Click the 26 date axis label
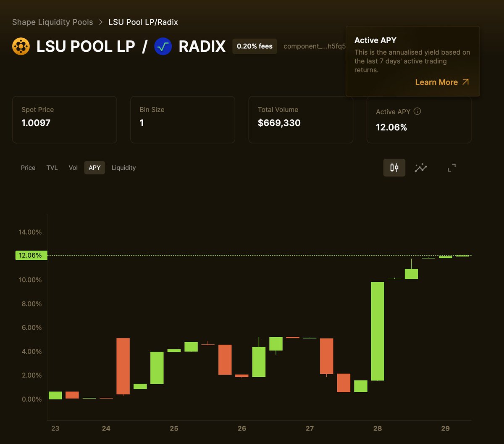504x444 pixels. pyautogui.click(x=242, y=428)
